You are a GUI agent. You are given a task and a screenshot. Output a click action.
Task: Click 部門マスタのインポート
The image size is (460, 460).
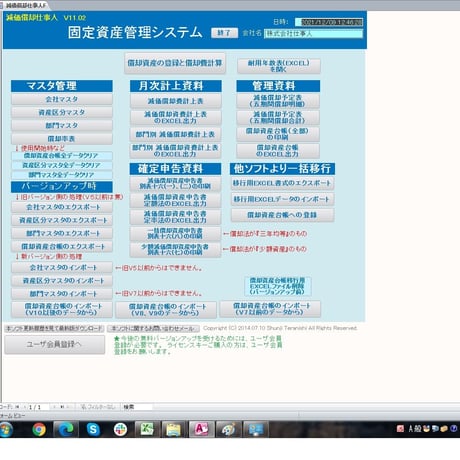click(62, 294)
